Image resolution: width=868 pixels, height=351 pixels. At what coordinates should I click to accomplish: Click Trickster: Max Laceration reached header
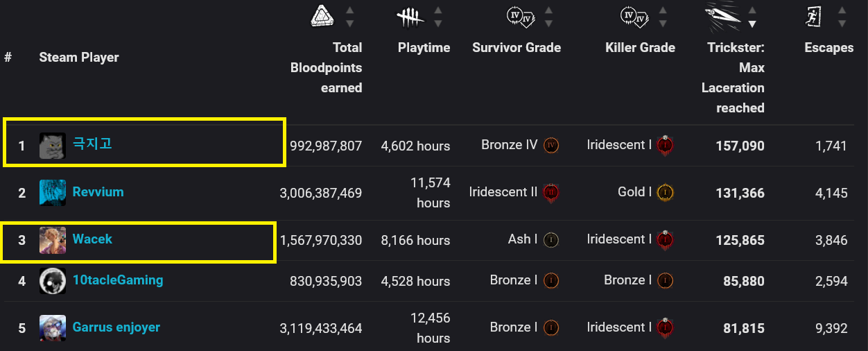pyautogui.click(x=733, y=78)
